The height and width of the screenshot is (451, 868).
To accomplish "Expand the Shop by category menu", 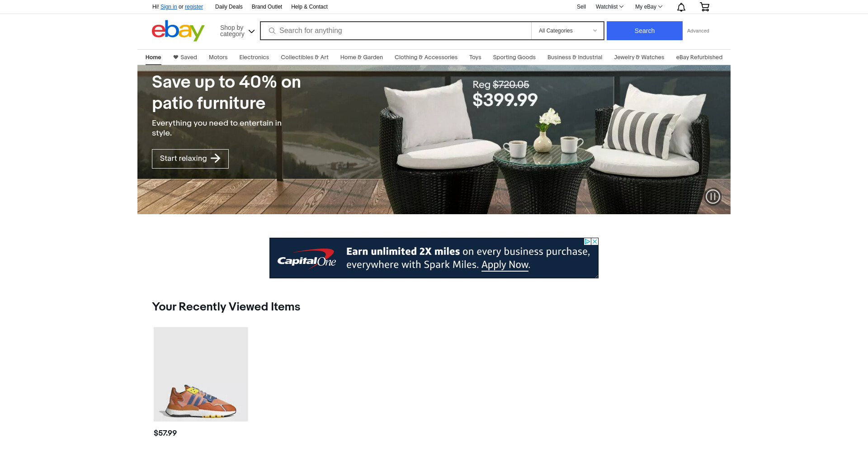I will coord(237,31).
